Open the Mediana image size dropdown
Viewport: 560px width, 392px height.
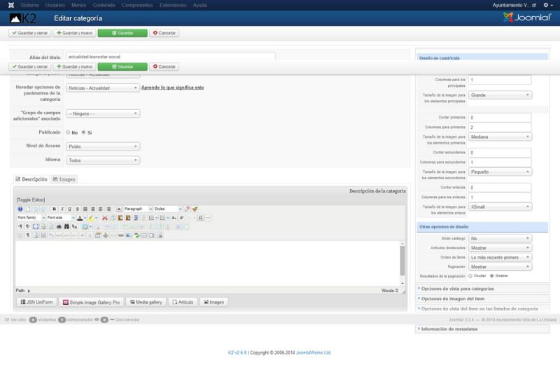pyautogui.click(x=500, y=136)
